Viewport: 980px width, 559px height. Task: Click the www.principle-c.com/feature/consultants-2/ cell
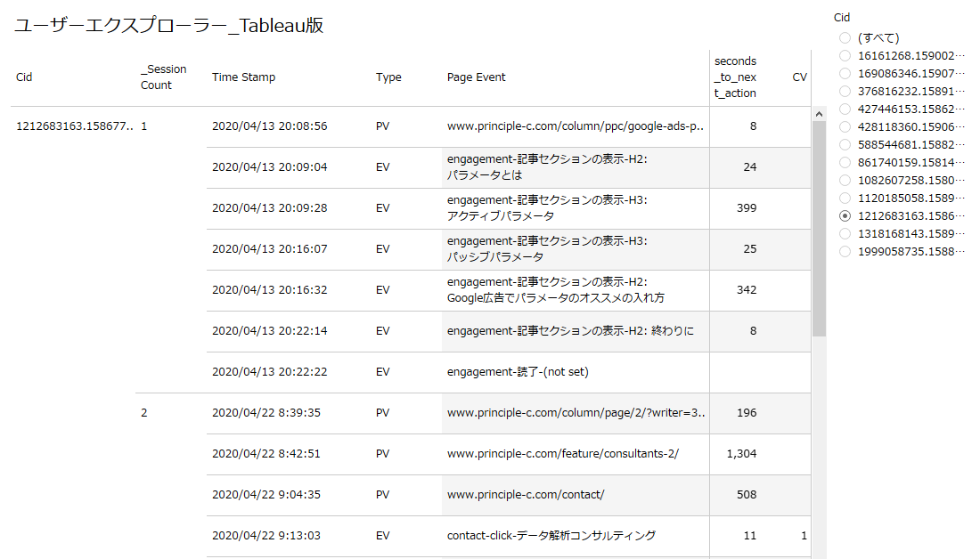(562, 454)
